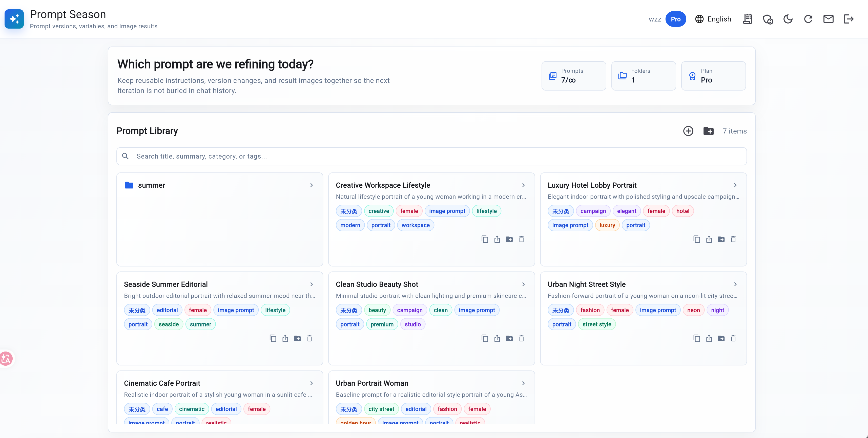Image resolution: width=868 pixels, height=438 pixels.
Task: Click the "seaside" tag chip
Action: coord(169,324)
